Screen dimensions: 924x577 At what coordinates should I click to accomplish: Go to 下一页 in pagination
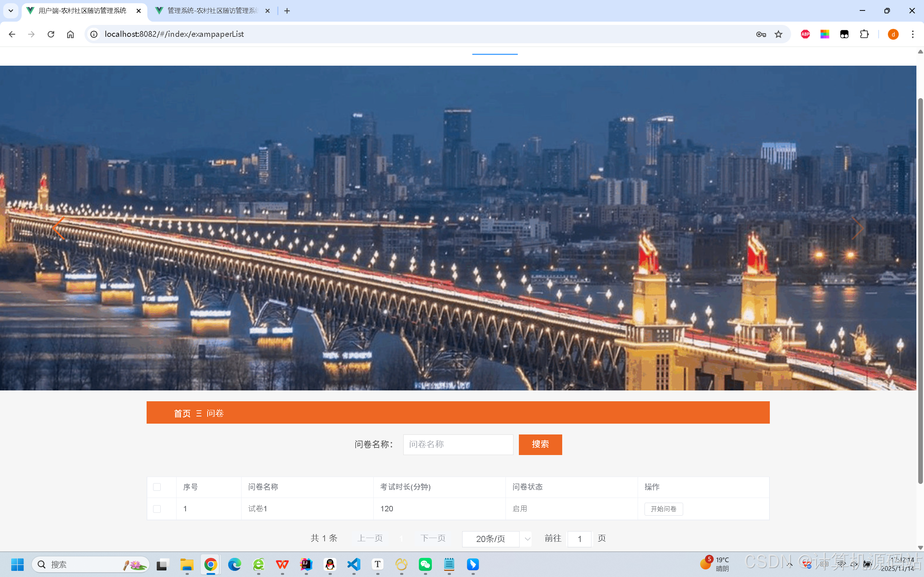coord(433,538)
